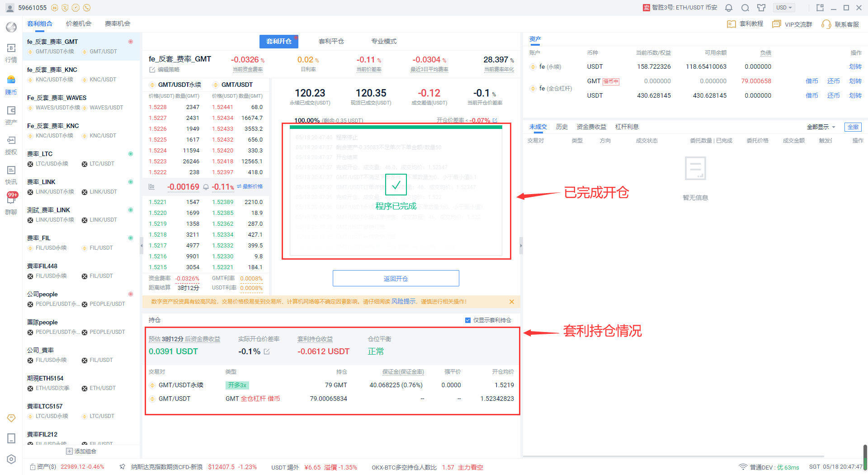This screenshot has width=868, height=475.
Task: Click edit icon beside 开仓价差率 -0.07%
Action: pos(495,121)
